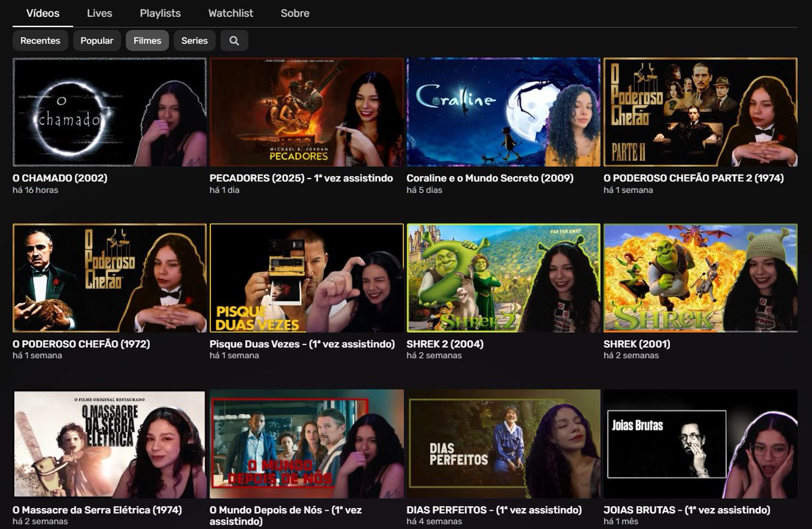Screen dimensions: 812x529
Task: Open the Lives tab
Action: point(99,13)
